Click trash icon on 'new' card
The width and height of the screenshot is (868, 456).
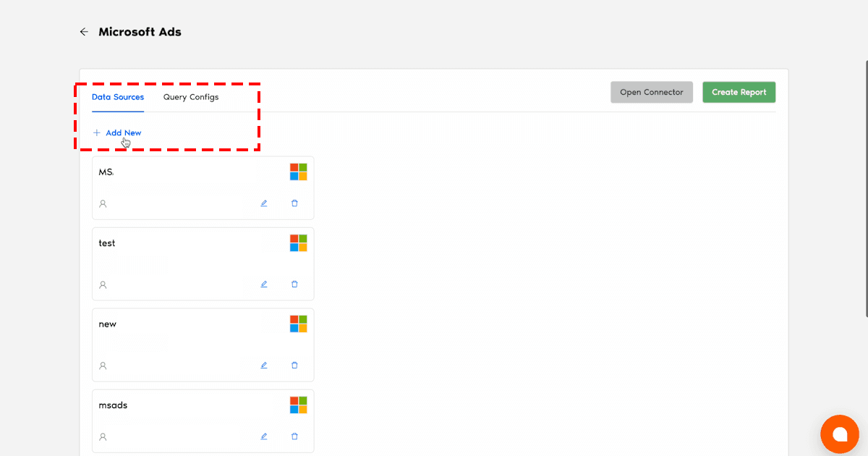[x=294, y=366]
